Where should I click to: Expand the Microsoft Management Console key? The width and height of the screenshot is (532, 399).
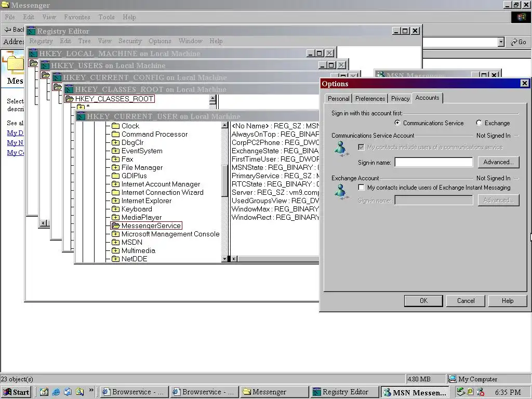pos(115,234)
